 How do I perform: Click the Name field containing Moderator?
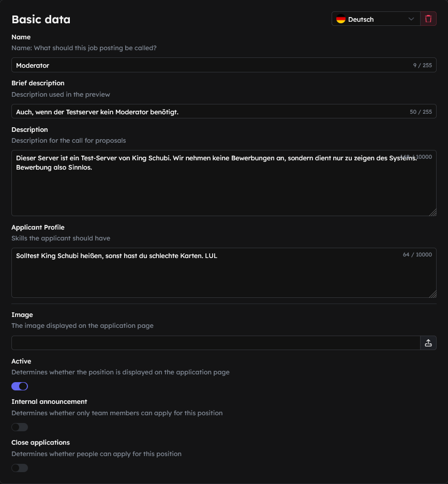(224, 65)
